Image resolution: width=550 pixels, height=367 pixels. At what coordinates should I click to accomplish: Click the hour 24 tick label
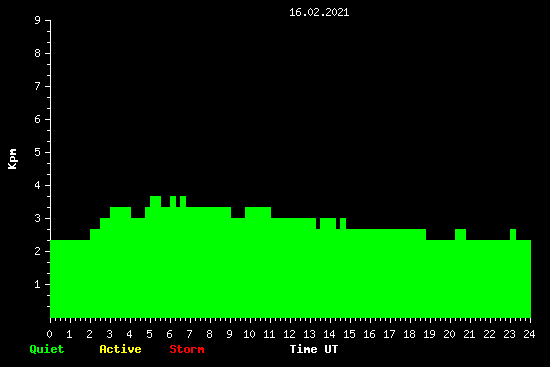529,334
